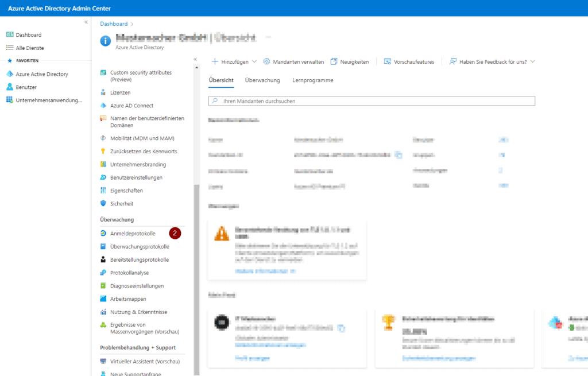
Task: Click the Zurücksetzen des Kennworts key icon
Action: click(103, 151)
